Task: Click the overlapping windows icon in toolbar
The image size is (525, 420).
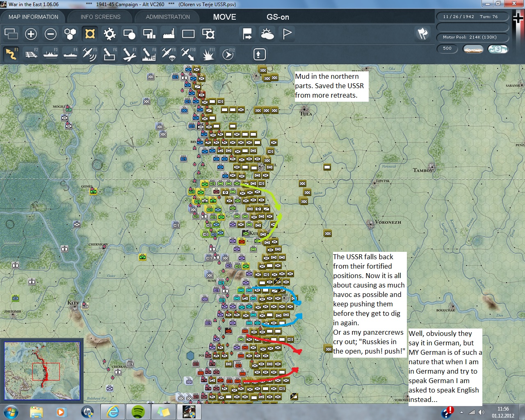Action: (11, 34)
